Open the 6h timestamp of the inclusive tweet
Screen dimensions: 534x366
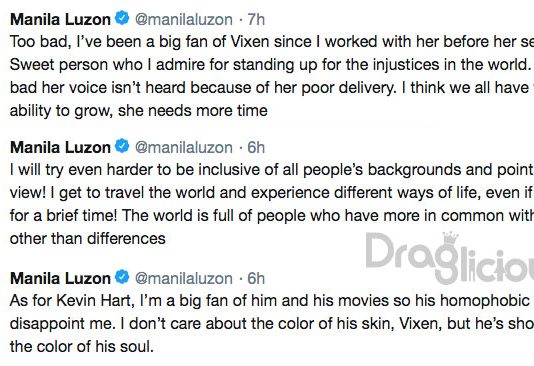tap(256, 147)
